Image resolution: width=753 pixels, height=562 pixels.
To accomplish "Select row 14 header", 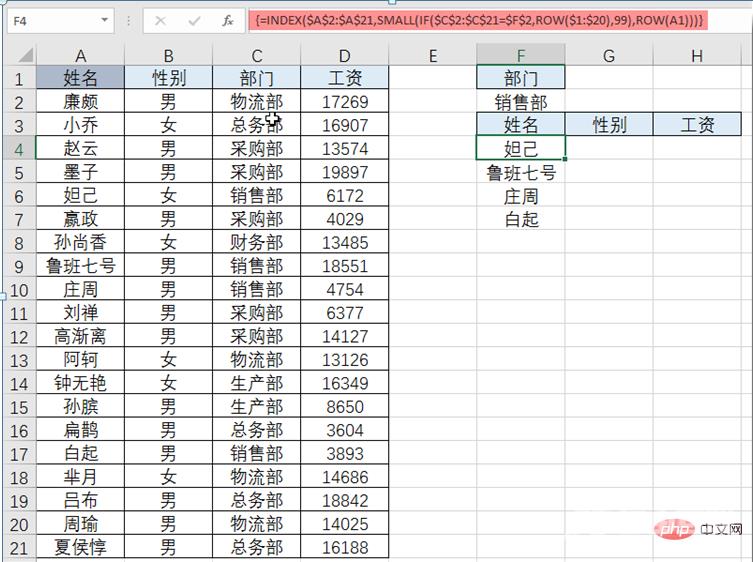I will (19, 383).
